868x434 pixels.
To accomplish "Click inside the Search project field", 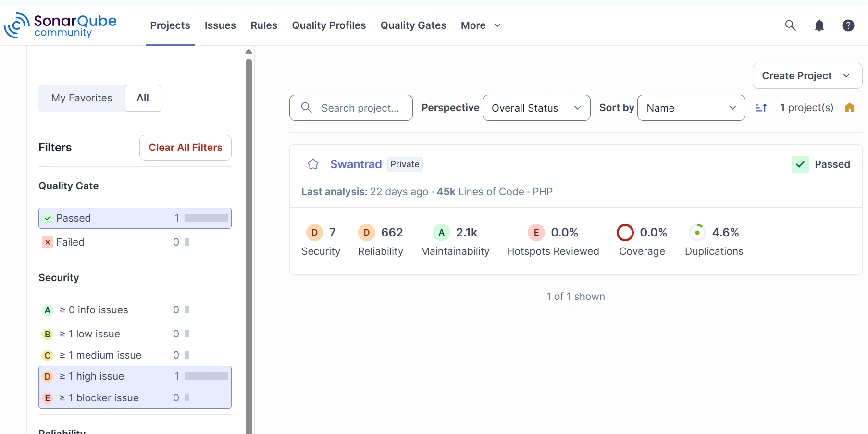I will (360, 108).
